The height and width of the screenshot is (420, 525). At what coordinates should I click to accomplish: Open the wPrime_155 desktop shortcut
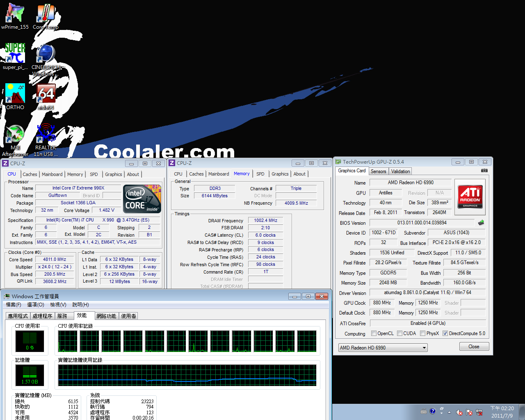click(x=15, y=16)
